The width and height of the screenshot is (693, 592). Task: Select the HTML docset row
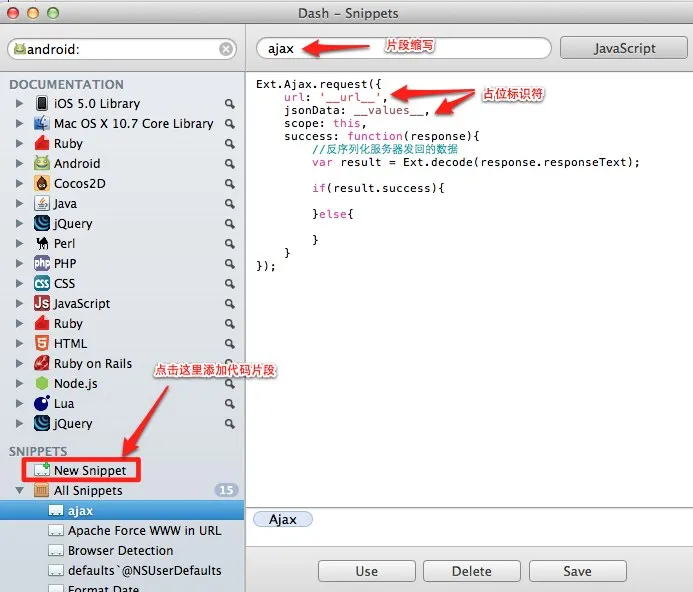click(122, 344)
